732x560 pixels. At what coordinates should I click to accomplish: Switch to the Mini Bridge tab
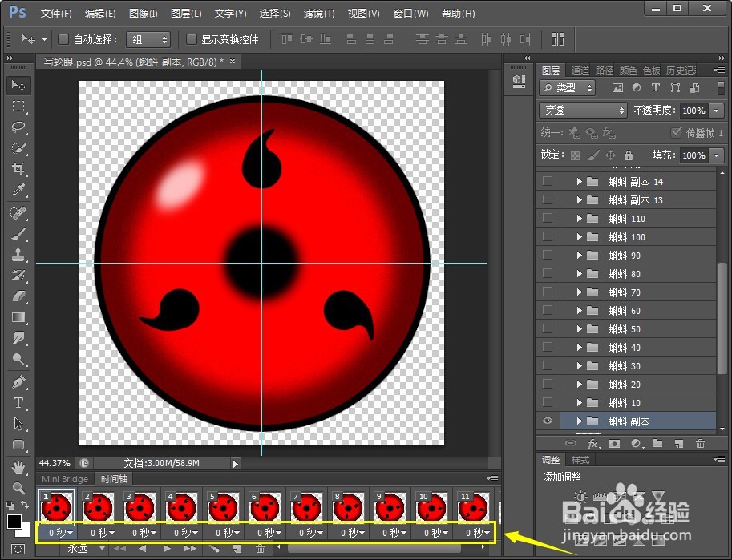[x=65, y=479]
